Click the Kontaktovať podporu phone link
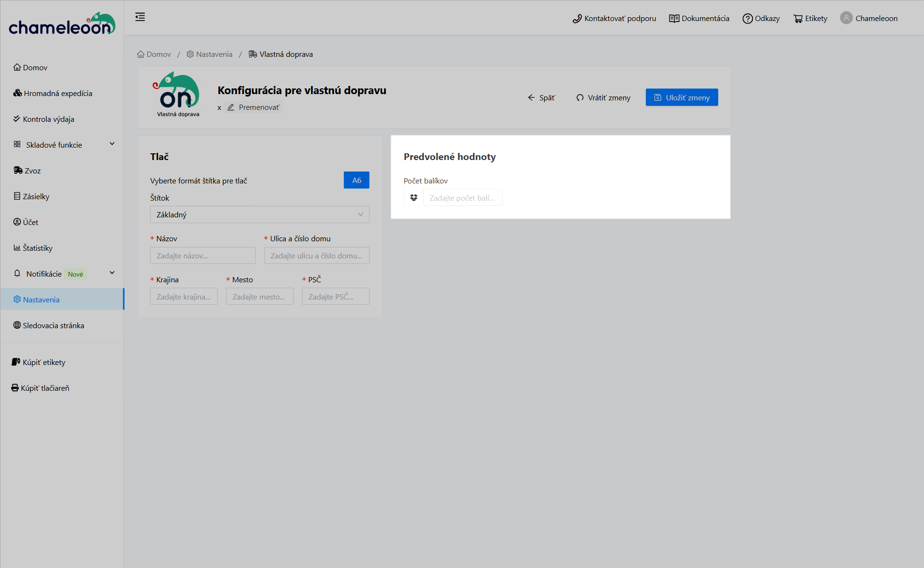The image size is (924, 568). (614, 19)
